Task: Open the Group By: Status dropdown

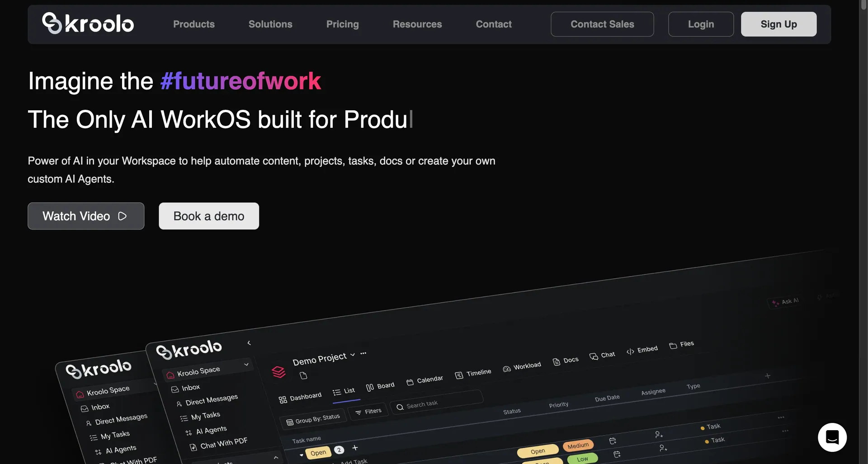Action: (313, 419)
